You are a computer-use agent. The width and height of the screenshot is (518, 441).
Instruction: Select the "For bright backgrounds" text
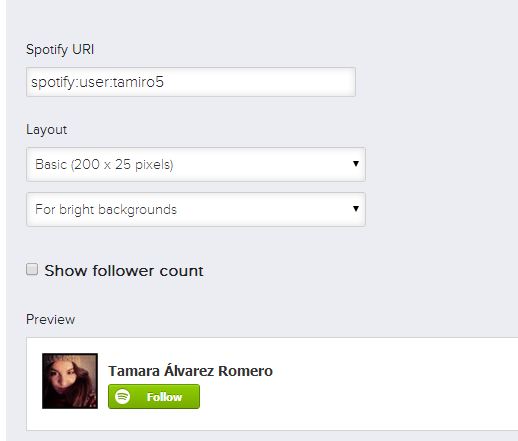pos(106,210)
